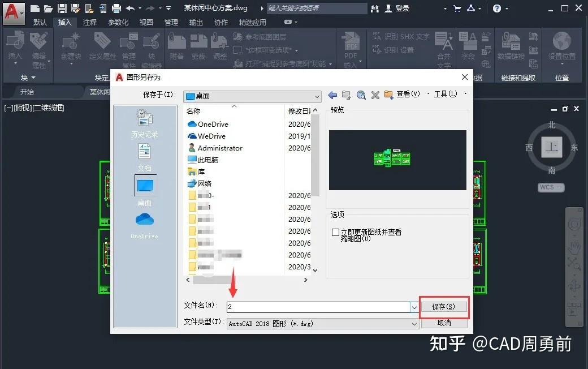Open the 文件类型 file type dropdown
Viewport: 588px width, 369px height.
pos(413,324)
